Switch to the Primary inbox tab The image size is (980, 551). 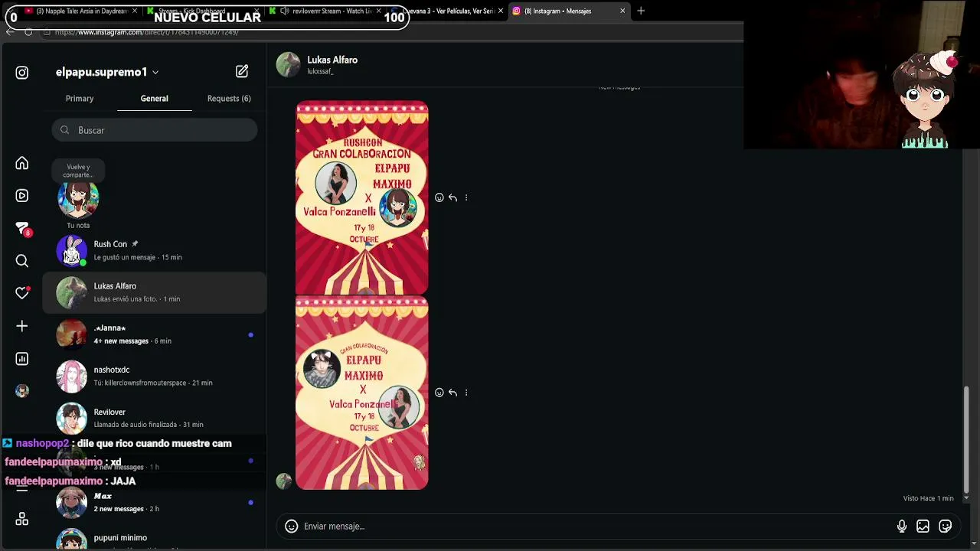(80, 98)
